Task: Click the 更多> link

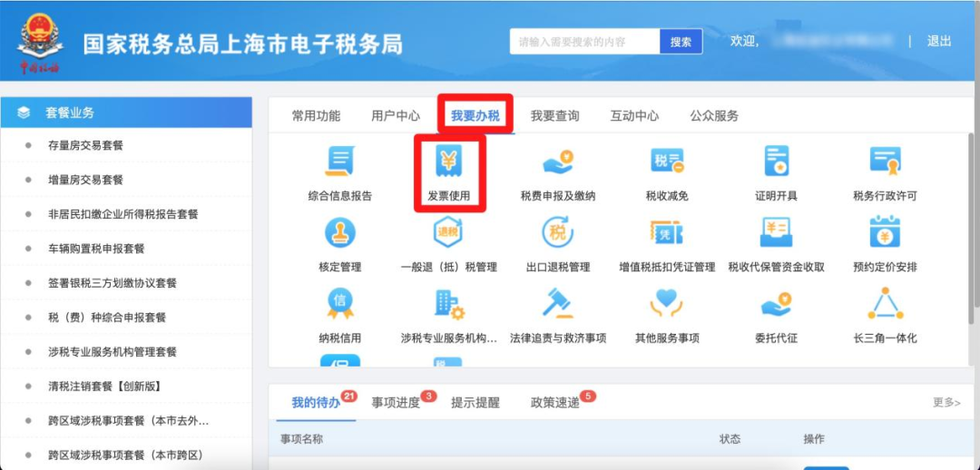Action: tap(946, 403)
